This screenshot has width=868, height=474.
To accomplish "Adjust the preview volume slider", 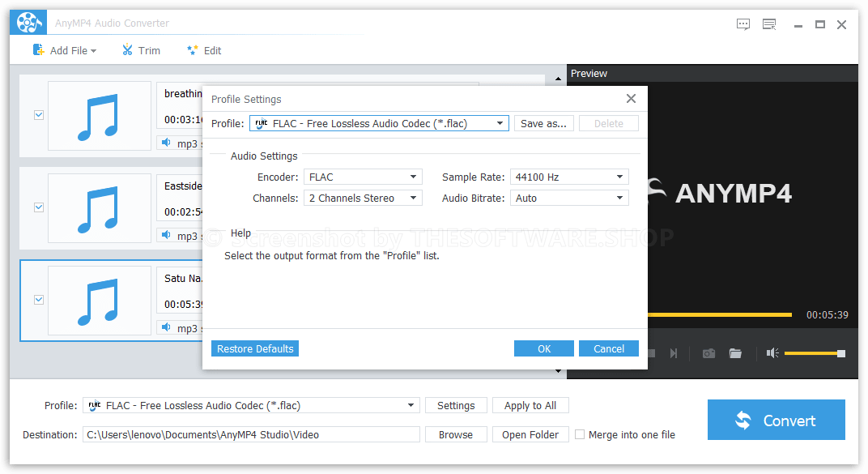I will [815, 353].
